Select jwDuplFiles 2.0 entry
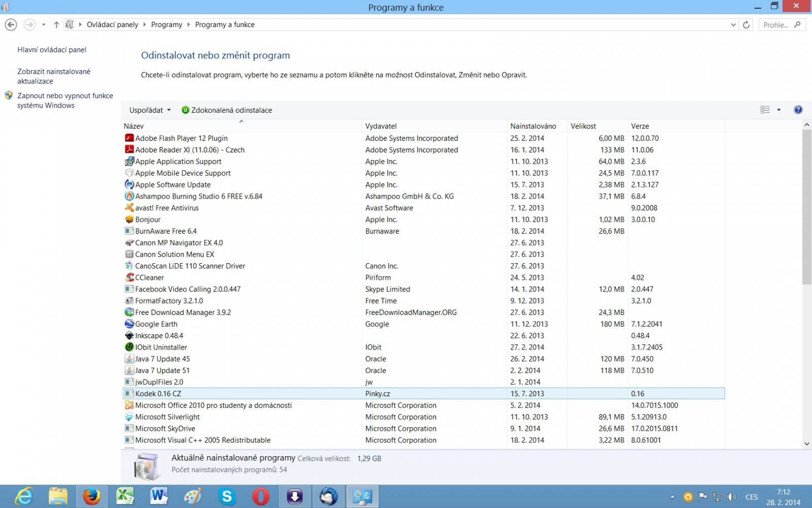 pyautogui.click(x=424, y=382)
